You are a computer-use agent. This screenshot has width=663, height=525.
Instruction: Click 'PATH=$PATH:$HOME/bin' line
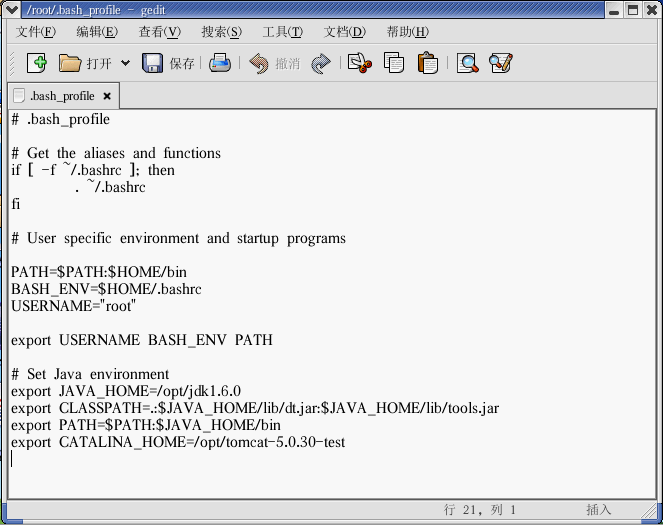point(99,272)
